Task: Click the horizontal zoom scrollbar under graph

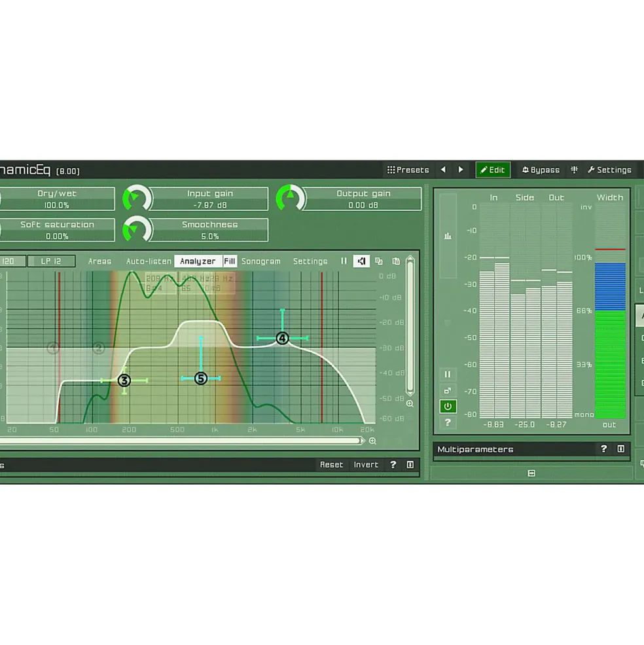Action: click(181, 441)
